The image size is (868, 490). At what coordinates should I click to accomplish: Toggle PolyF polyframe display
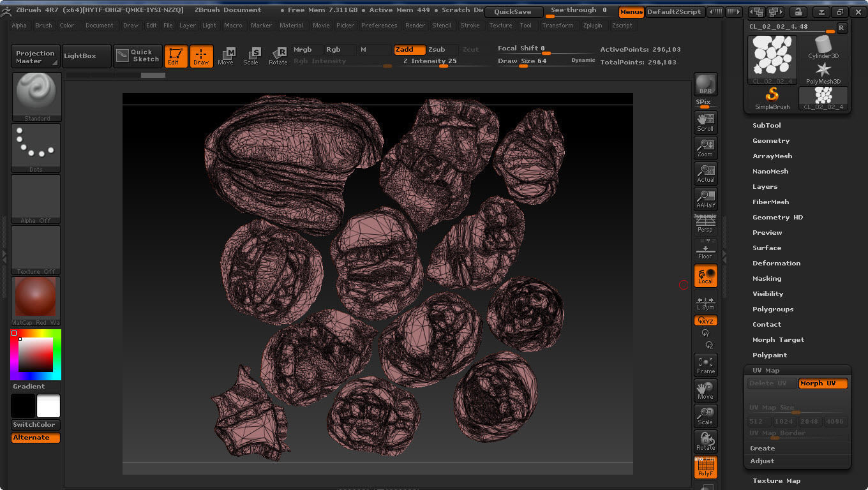pyautogui.click(x=705, y=467)
